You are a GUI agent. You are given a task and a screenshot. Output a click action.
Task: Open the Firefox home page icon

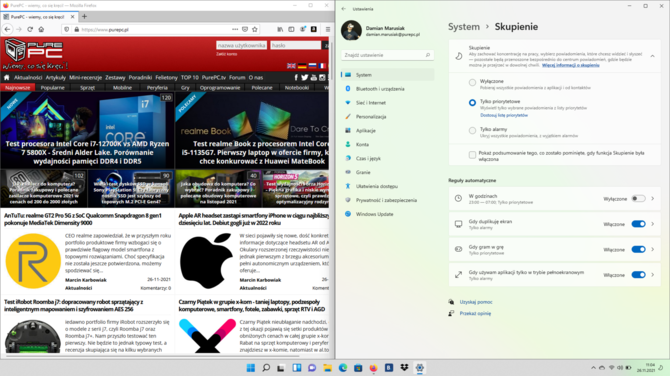pyautogui.click(x=41, y=29)
